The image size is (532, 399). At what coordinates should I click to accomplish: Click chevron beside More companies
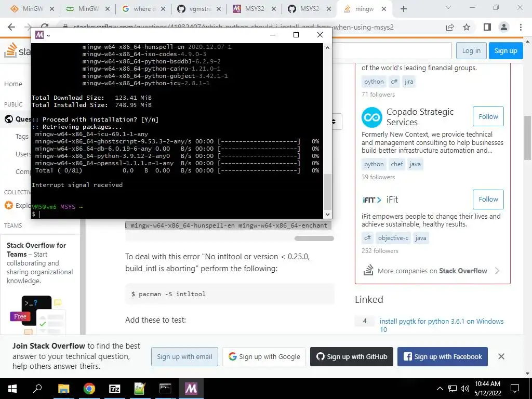tap(497, 271)
